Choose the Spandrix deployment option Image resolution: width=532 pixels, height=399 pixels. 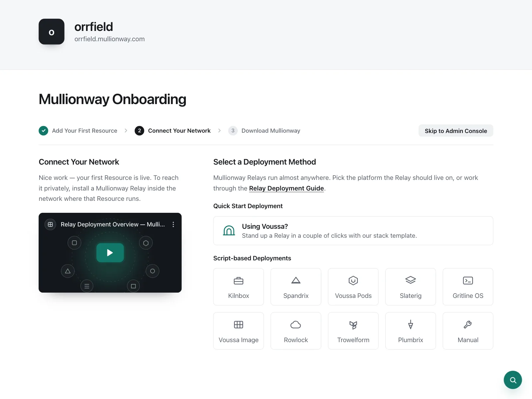296,287
